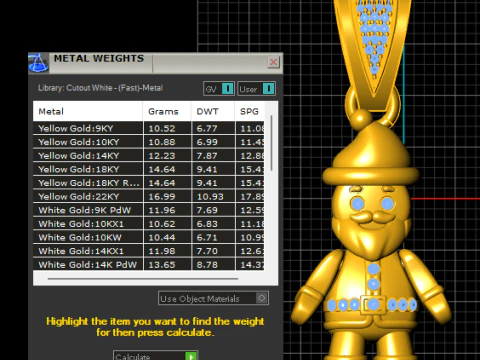The width and height of the screenshot is (480, 360).
Task: Click the horizontal scrollbar under metals table
Action: point(143,279)
